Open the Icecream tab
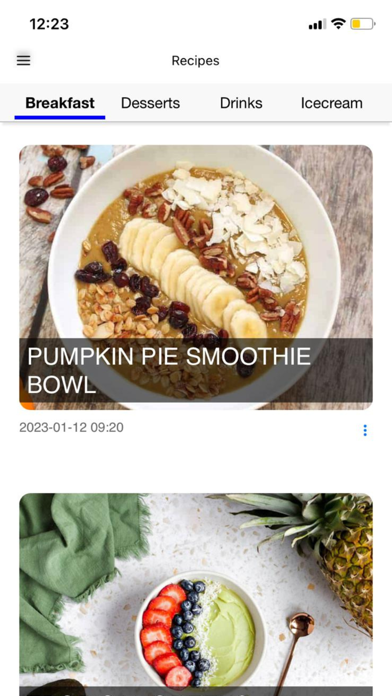This screenshot has height=696, width=392. (x=332, y=103)
